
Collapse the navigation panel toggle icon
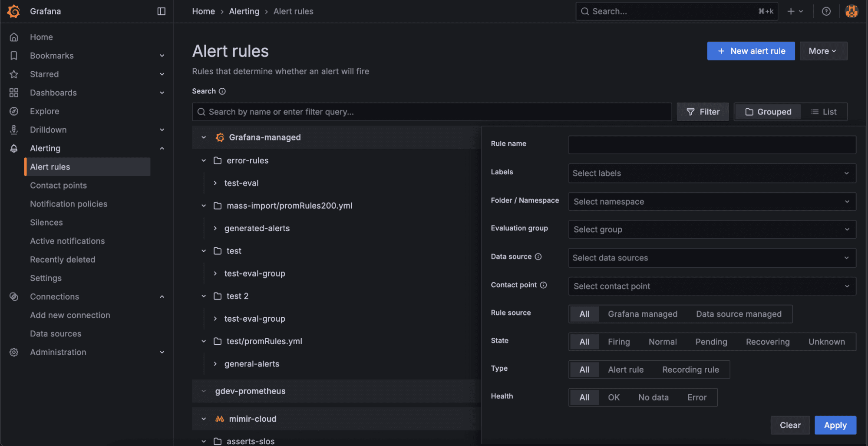pos(161,11)
